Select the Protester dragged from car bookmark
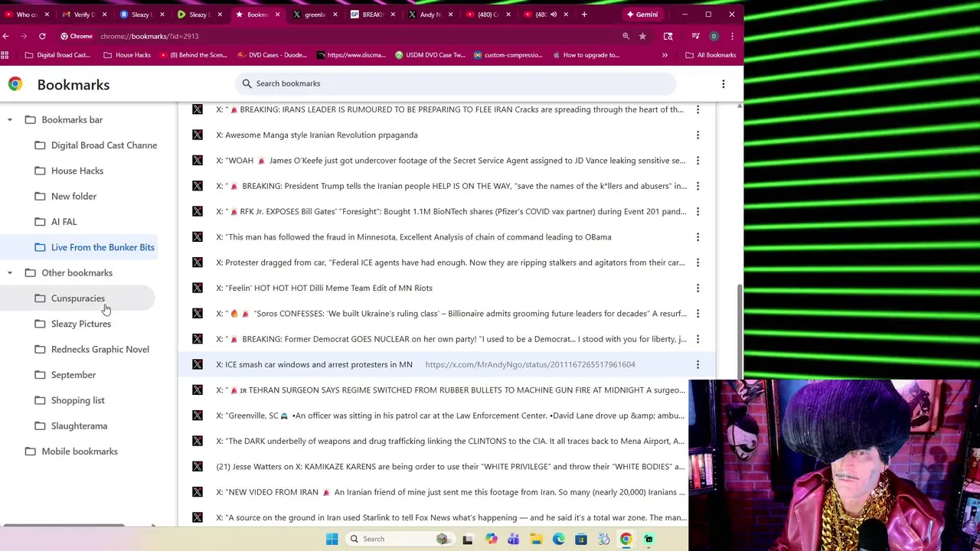This screenshot has width=980, height=551. point(446,262)
